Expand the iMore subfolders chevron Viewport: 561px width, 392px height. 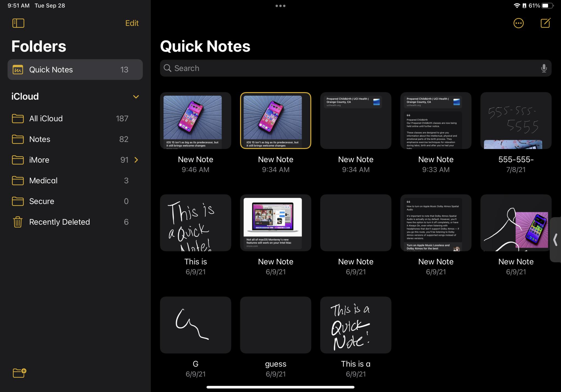[x=136, y=160]
